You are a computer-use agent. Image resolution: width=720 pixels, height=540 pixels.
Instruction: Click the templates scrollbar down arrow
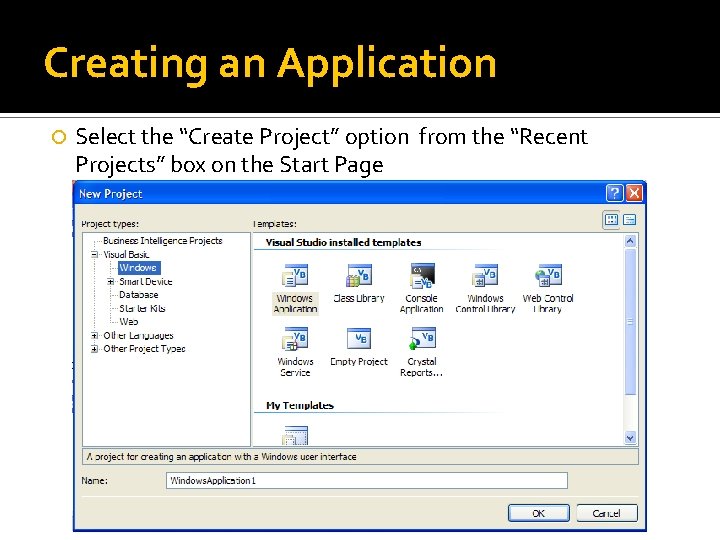(x=630, y=438)
